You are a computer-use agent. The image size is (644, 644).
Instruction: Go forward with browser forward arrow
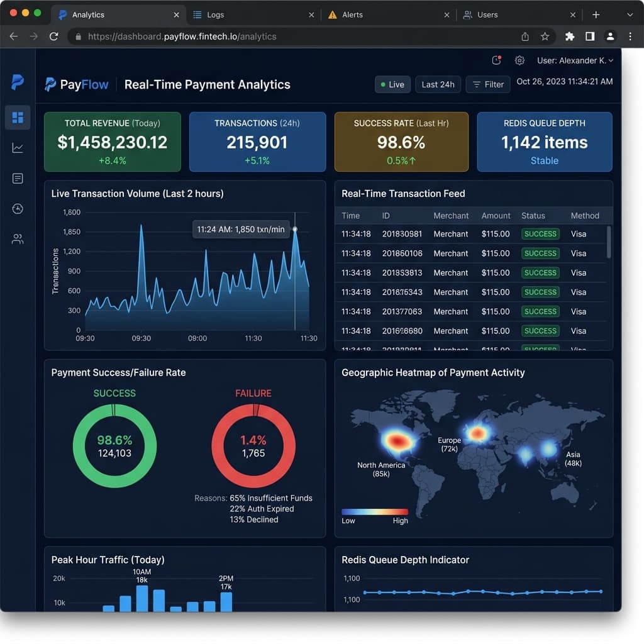[34, 36]
